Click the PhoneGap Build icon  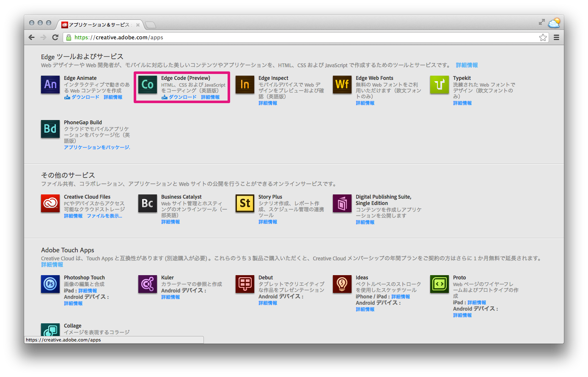tap(50, 129)
